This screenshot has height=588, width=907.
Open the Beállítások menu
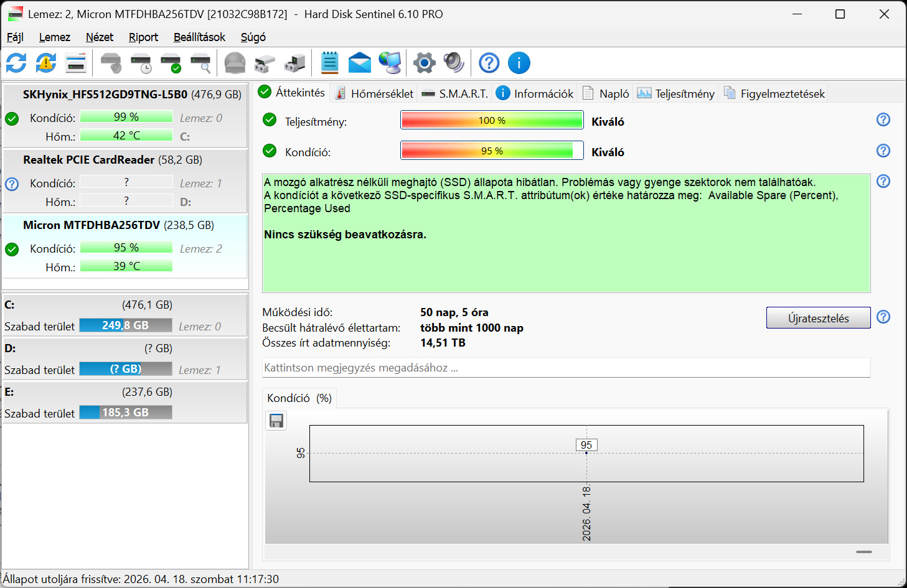point(199,37)
